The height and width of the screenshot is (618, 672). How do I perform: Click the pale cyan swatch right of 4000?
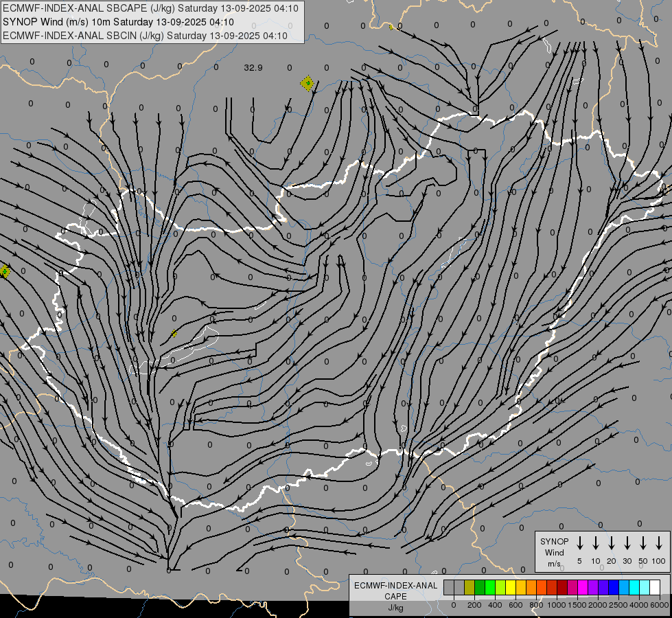pyautogui.click(x=645, y=587)
